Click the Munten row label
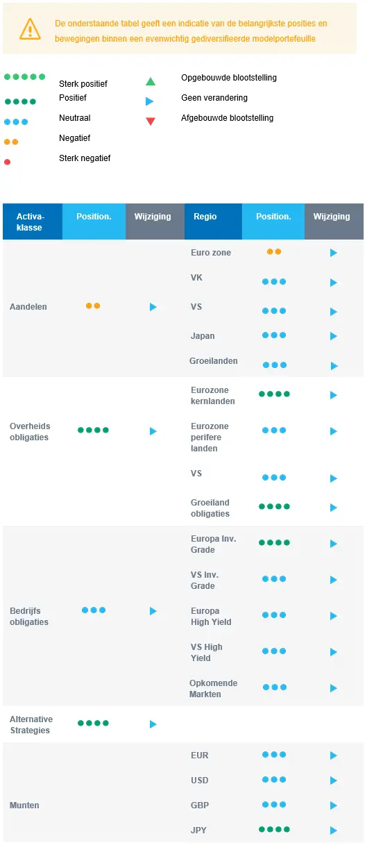The width and height of the screenshot is (374, 868). (24, 806)
